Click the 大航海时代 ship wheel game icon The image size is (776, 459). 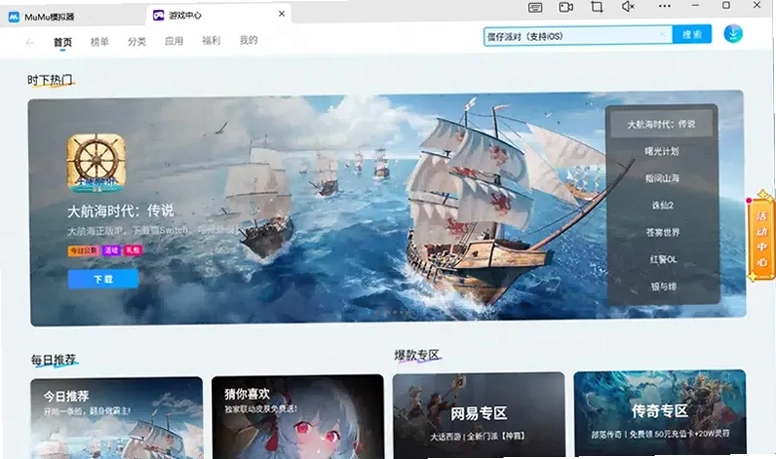97,163
